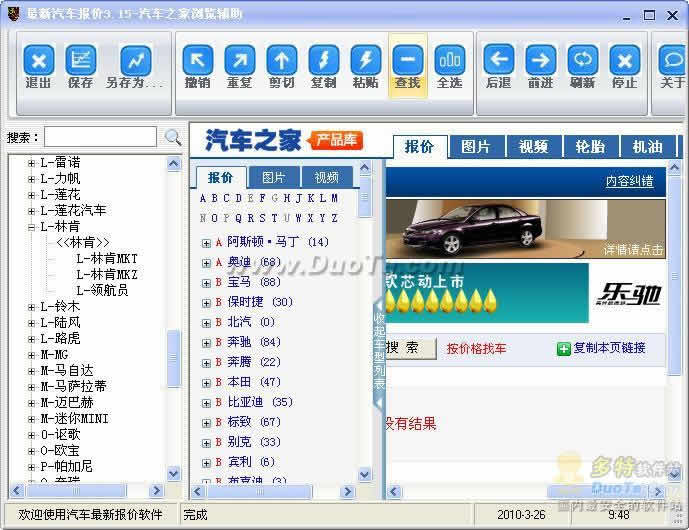Open the 保时捷 (30) brand link
Screen dimensions: 689x530
(260, 302)
